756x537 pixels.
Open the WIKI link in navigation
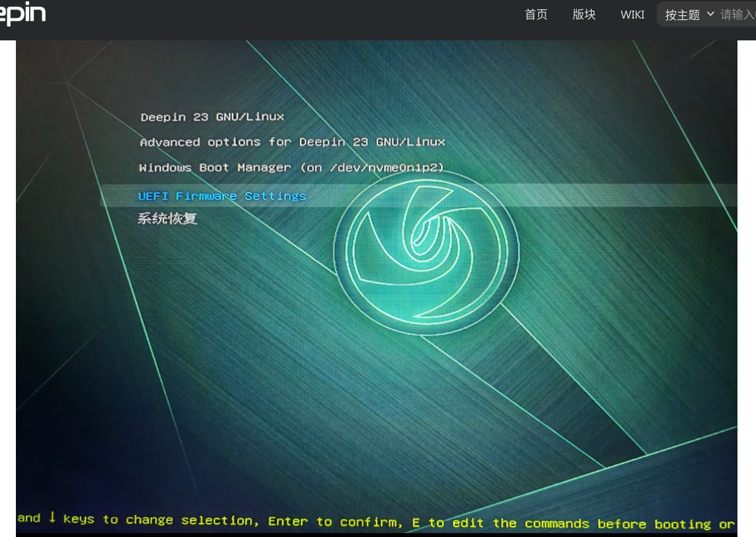632,15
